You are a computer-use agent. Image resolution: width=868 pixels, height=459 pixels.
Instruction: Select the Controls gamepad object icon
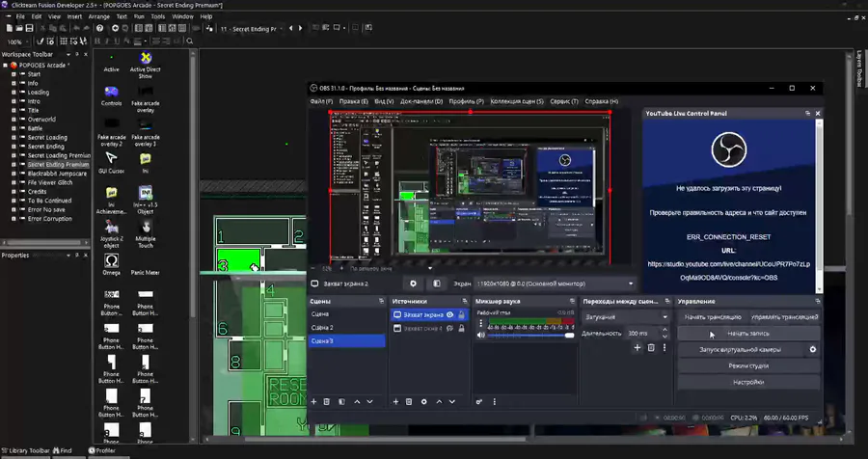tap(111, 92)
